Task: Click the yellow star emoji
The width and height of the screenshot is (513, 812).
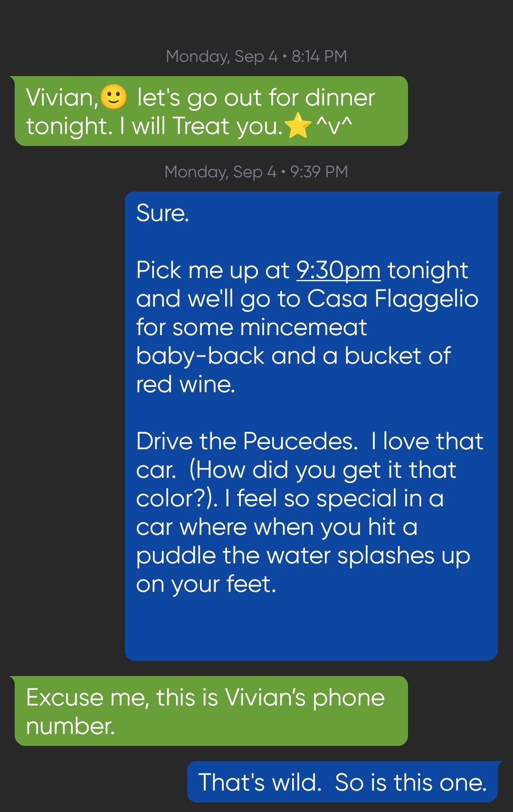Action: 298,126
